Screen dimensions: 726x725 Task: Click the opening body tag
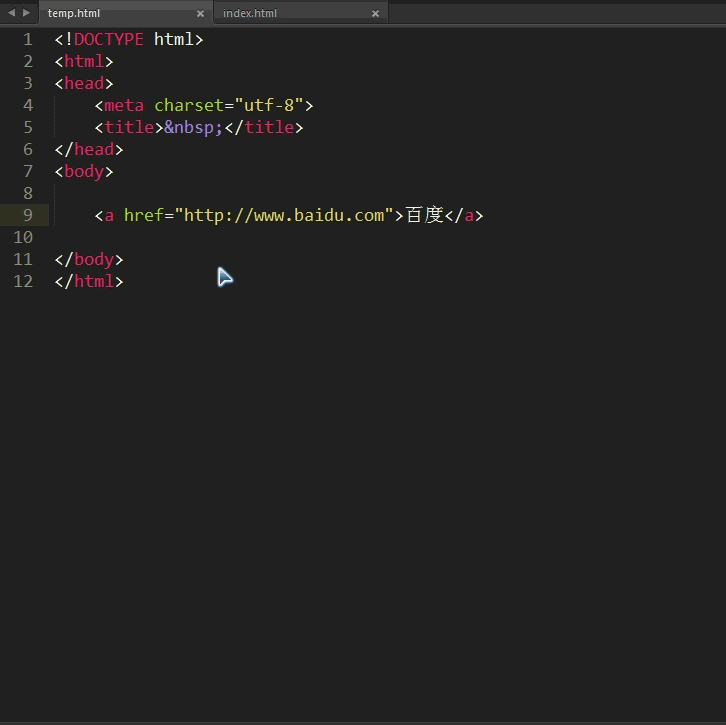click(84, 172)
